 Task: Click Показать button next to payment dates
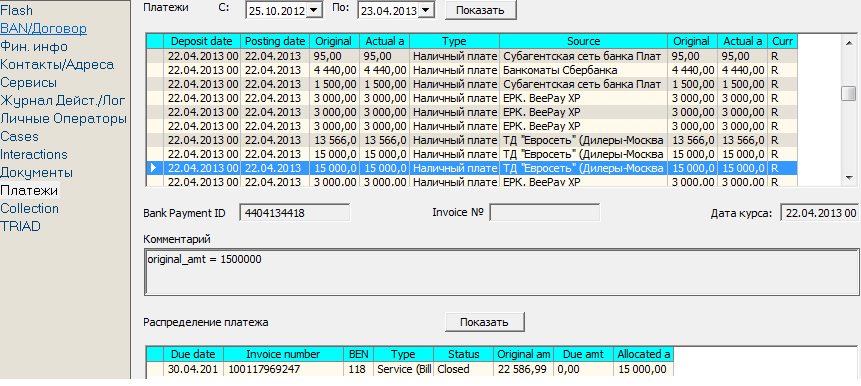[x=480, y=10]
